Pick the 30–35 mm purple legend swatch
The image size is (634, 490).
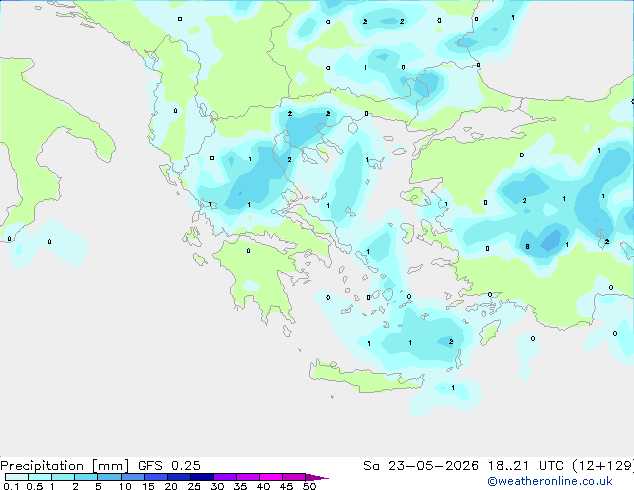pyautogui.click(x=224, y=477)
